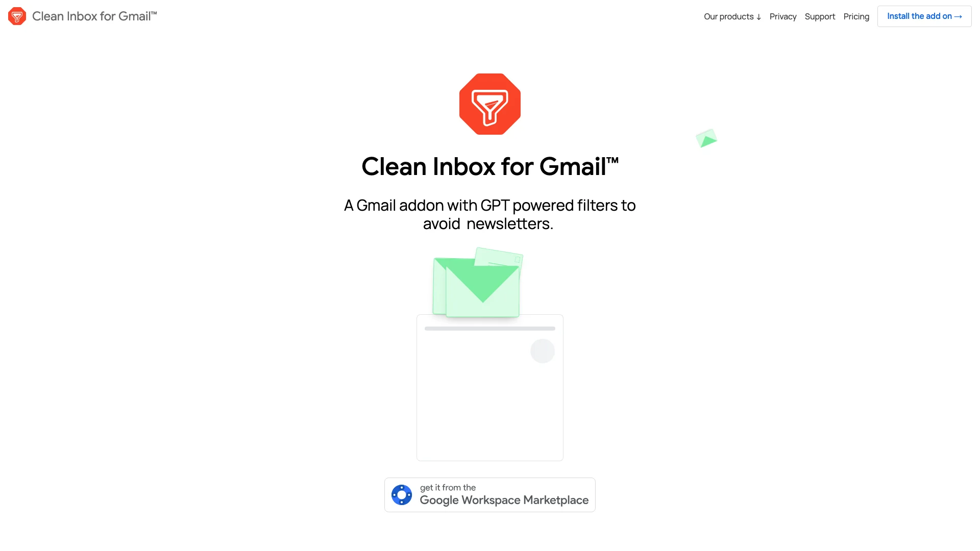Expand the Our Products navigation expander
980x551 pixels.
tap(732, 16)
